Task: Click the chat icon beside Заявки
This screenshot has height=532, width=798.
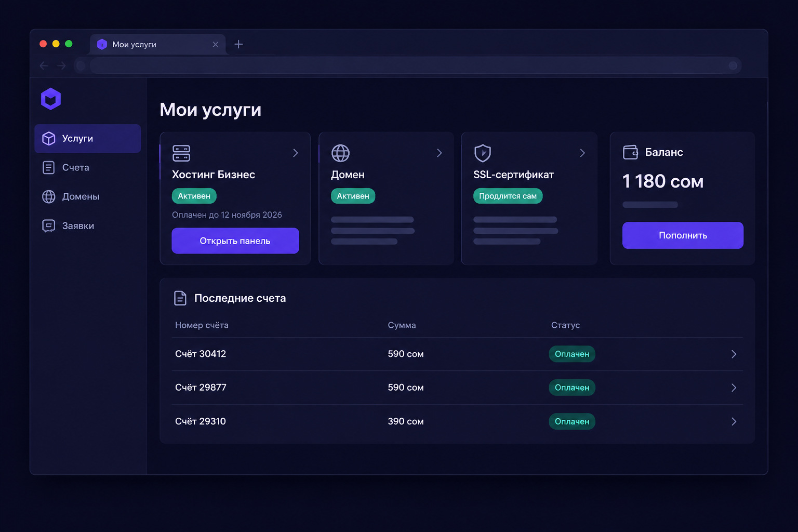Action: (49, 226)
